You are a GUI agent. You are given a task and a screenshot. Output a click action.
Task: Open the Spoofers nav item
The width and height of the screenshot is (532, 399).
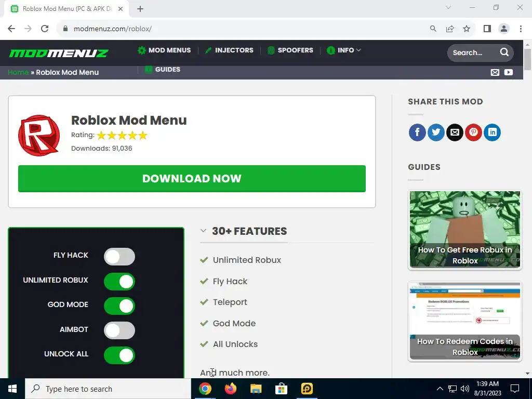(290, 50)
